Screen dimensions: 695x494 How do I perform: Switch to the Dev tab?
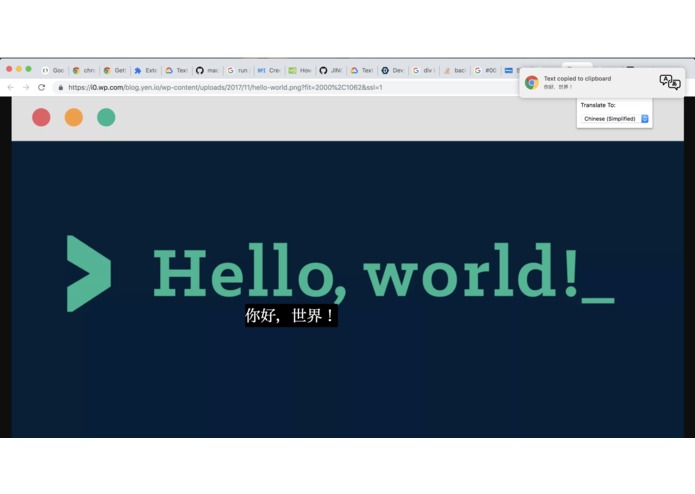click(x=393, y=70)
